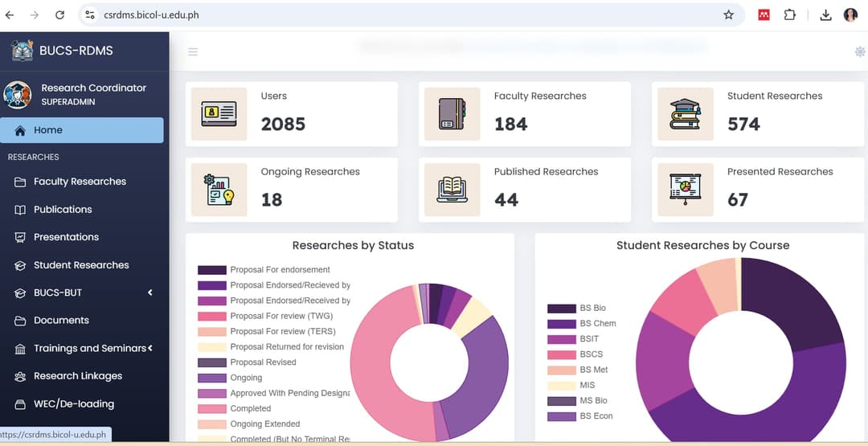Click the people icon beside Research Linkages
This screenshot has height=446, width=868.
20,376
